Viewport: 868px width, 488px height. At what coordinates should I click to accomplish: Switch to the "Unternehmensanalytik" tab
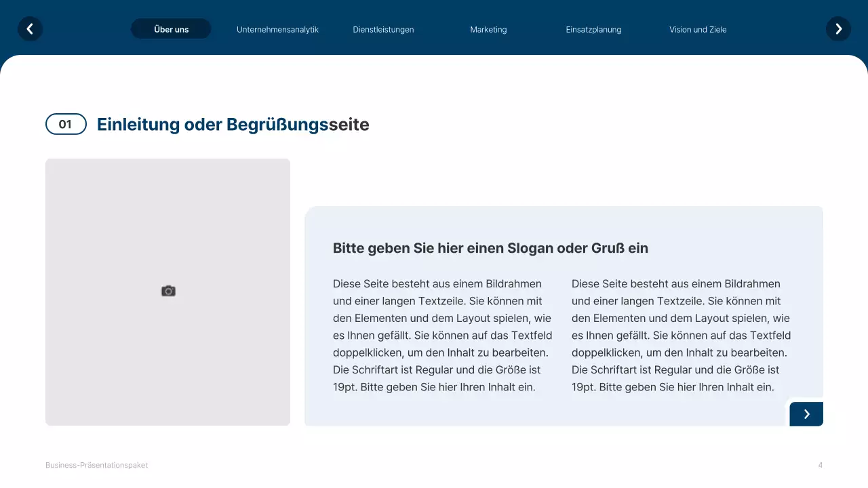(277, 29)
